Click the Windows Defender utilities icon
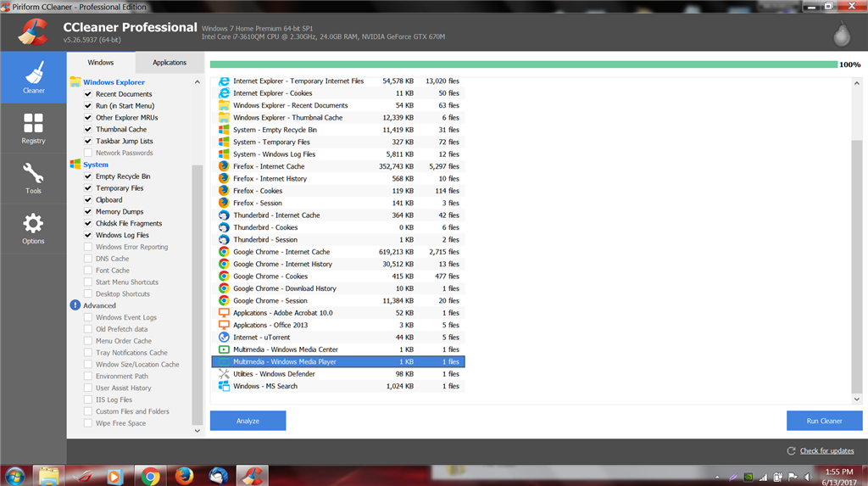The height and width of the screenshot is (486, 868). click(224, 373)
